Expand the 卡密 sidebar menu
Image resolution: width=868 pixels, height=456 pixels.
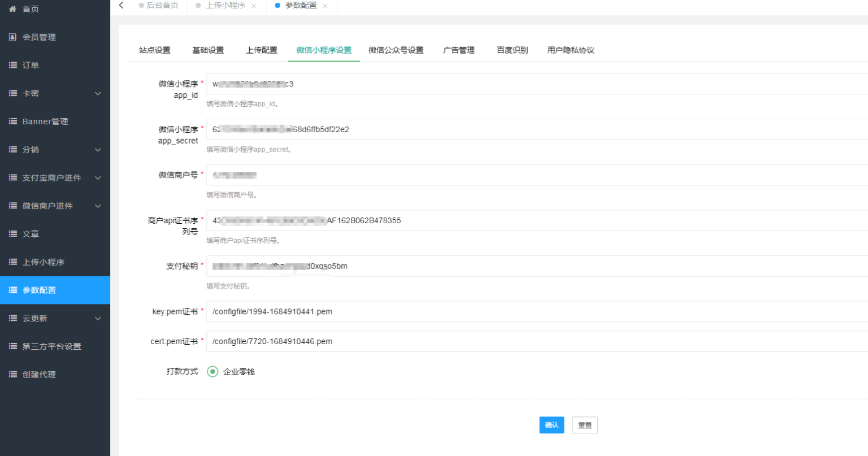pyautogui.click(x=97, y=93)
